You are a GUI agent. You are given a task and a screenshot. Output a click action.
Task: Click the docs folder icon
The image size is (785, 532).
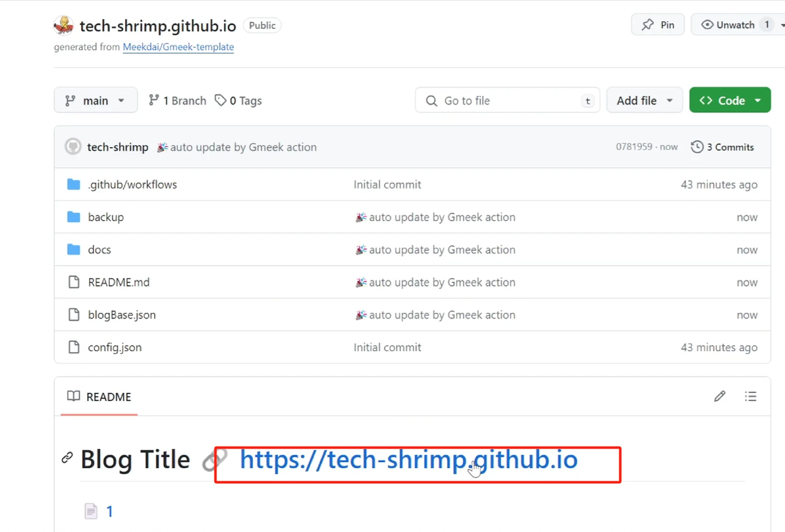point(74,250)
